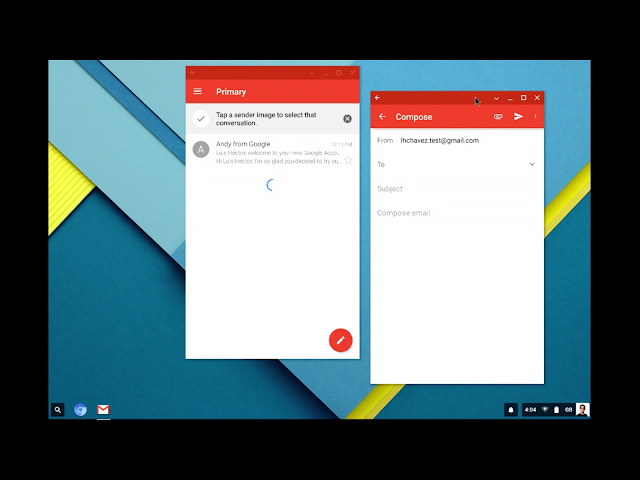The image size is (640, 480).
Task: Click the To recipient field
Action: (449, 164)
